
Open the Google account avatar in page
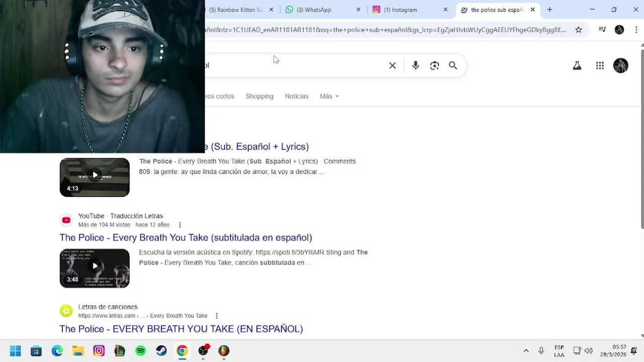[x=621, y=65]
